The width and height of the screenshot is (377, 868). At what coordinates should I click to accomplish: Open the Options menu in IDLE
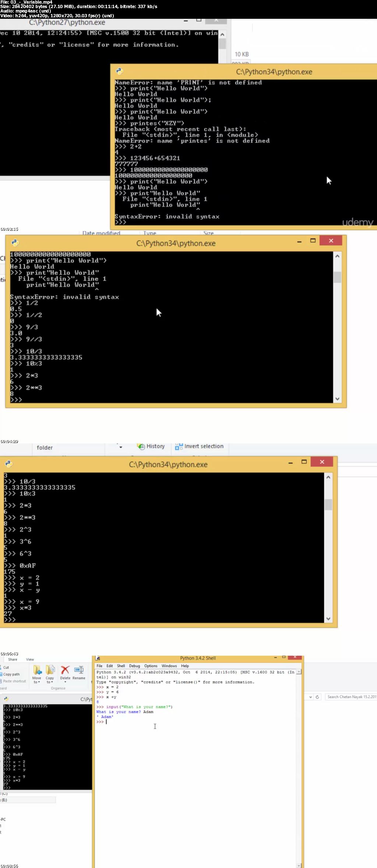(151, 666)
